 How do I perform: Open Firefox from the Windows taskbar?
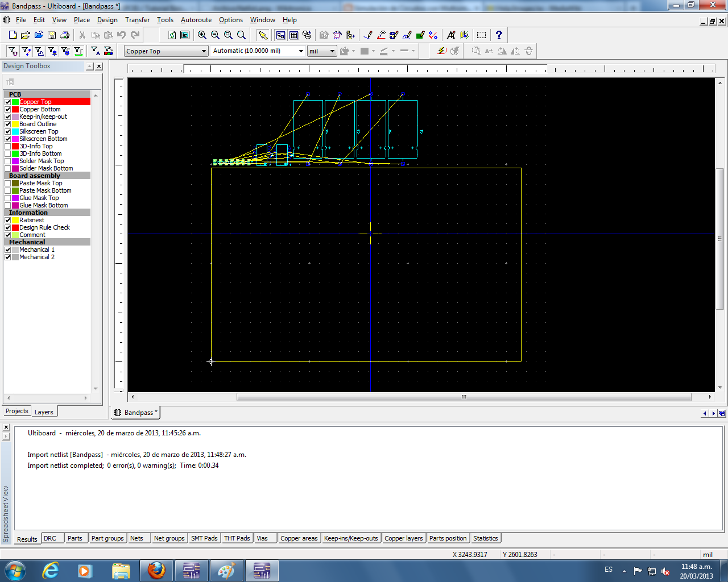tap(156, 570)
